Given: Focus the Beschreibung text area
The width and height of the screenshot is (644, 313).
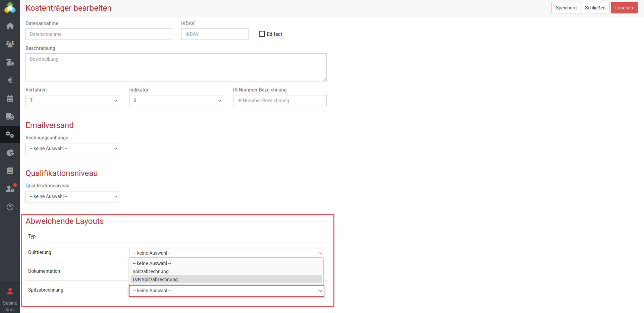Looking at the screenshot, I should pyautogui.click(x=176, y=67).
